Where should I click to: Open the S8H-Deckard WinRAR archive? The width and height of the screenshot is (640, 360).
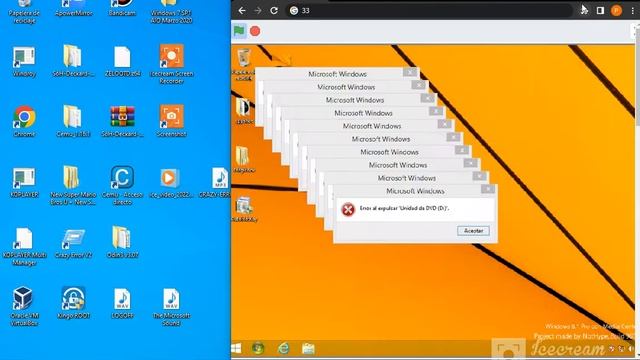[x=122, y=121]
